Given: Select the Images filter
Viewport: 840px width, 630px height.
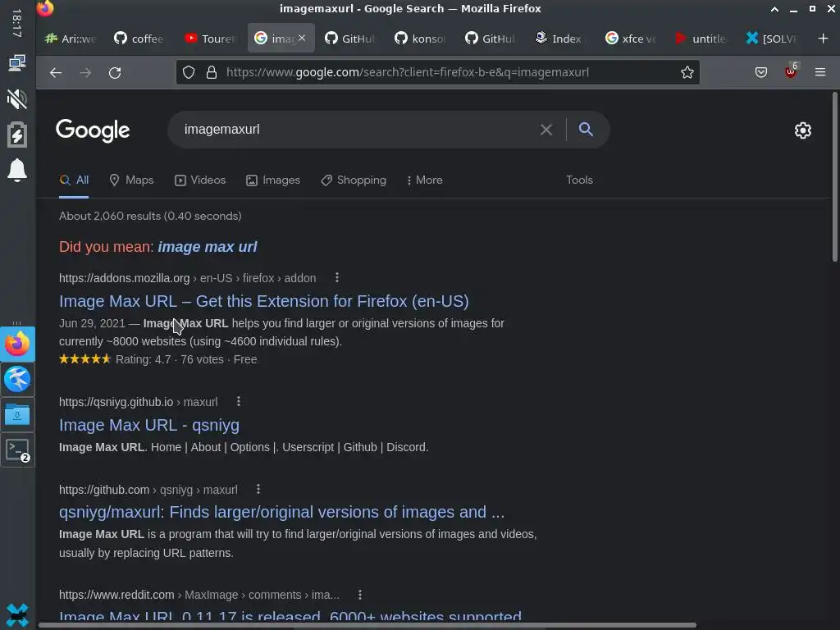Looking at the screenshot, I should [x=273, y=180].
